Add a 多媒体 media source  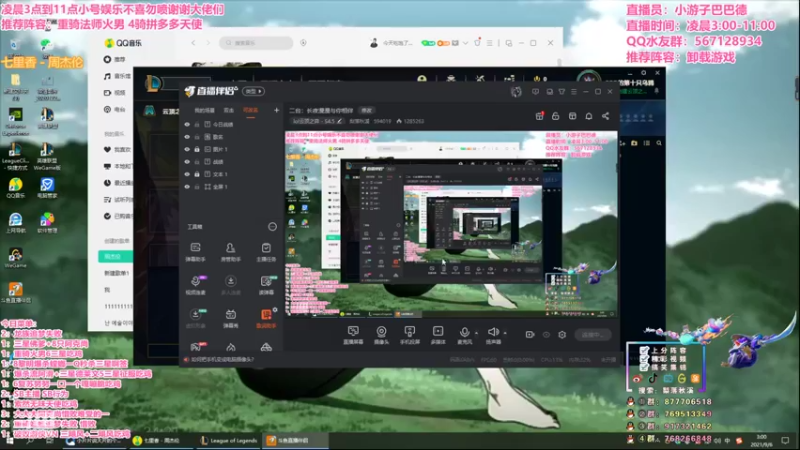pyautogui.click(x=438, y=335)
